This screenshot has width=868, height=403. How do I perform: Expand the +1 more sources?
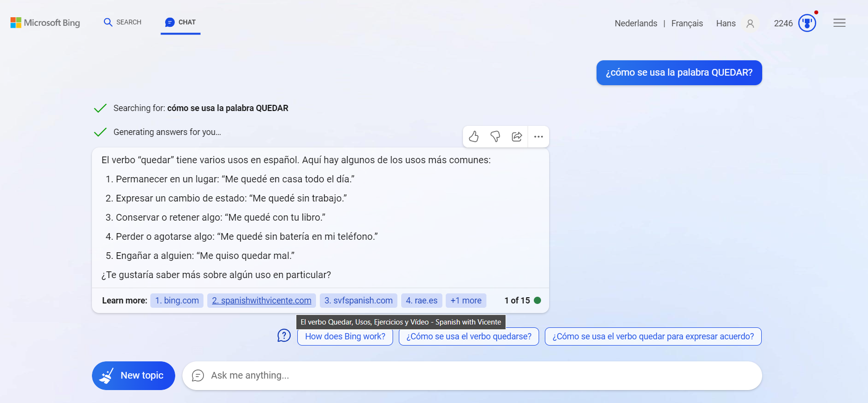tap(466, 301)
